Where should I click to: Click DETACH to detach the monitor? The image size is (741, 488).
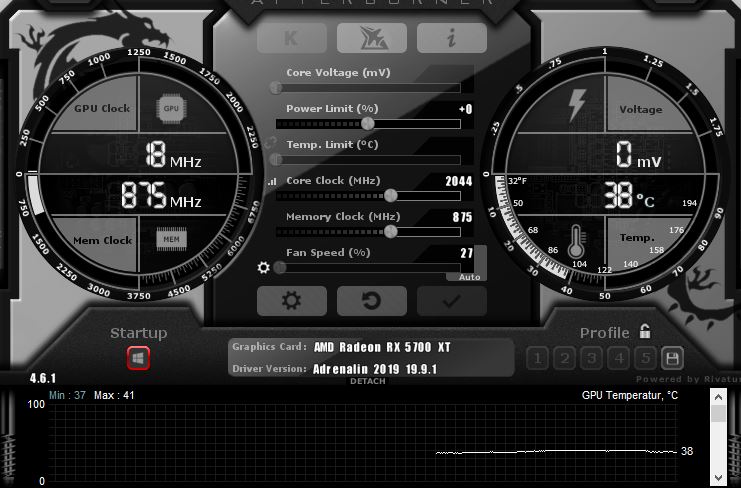click(x=368, y=381)
